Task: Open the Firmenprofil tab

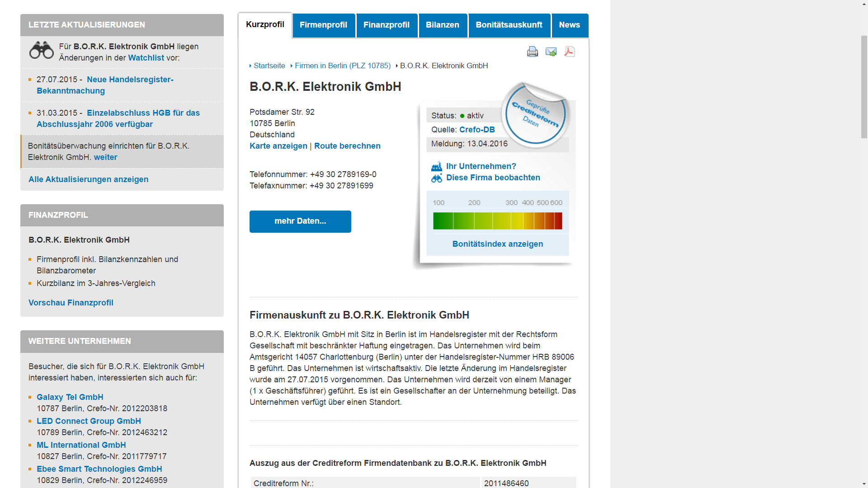Action: [x=324, y=25]
